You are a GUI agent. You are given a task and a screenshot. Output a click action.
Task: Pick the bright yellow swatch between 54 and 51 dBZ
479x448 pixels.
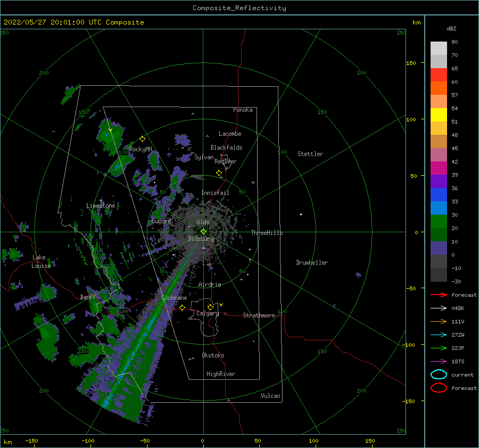439,115
